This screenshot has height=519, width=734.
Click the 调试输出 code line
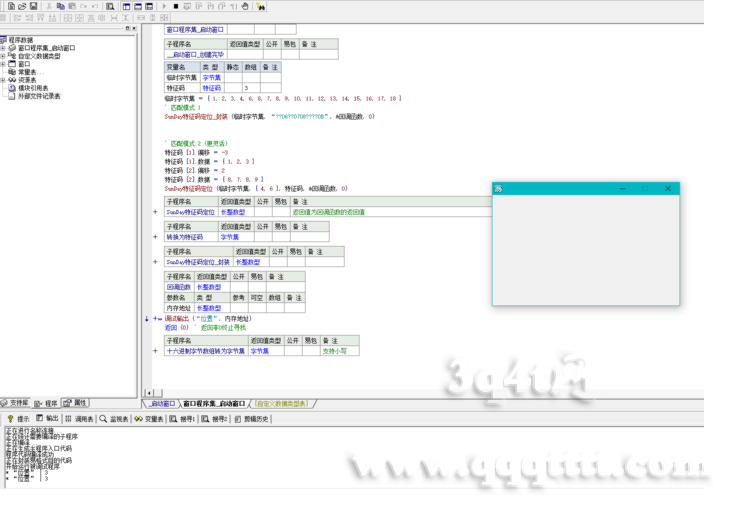[208, 318]
